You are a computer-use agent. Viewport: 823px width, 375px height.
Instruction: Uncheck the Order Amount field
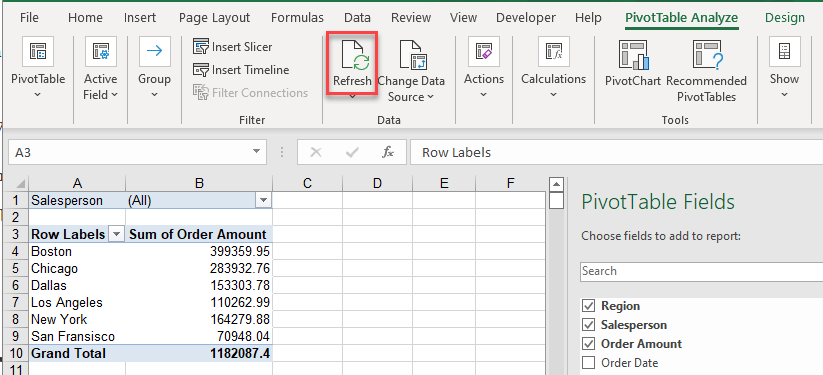589,344
